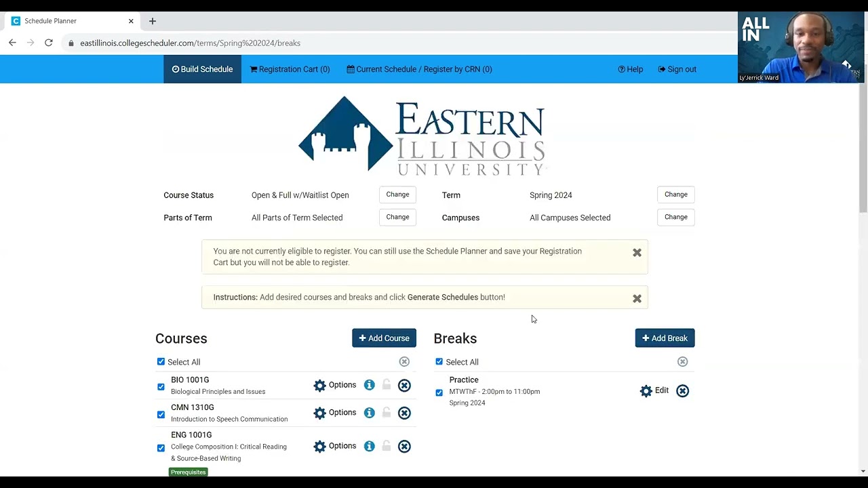Click 'Spring 2024' term value
868x488 pixels.
coord(551,195)
